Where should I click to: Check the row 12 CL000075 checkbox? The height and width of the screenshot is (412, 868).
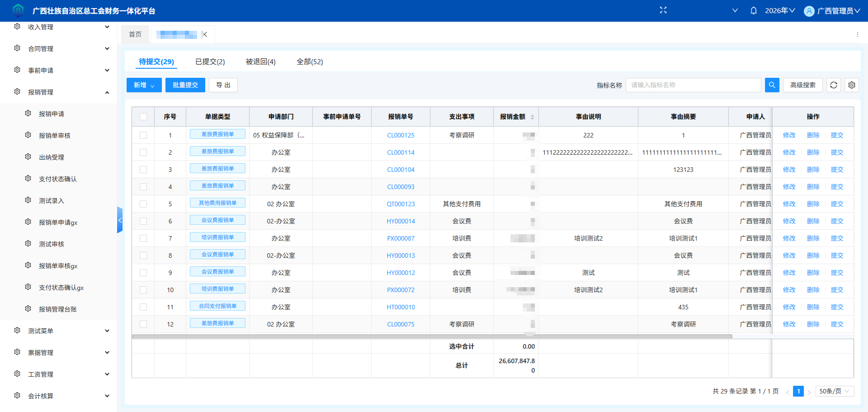coord(143,324)
